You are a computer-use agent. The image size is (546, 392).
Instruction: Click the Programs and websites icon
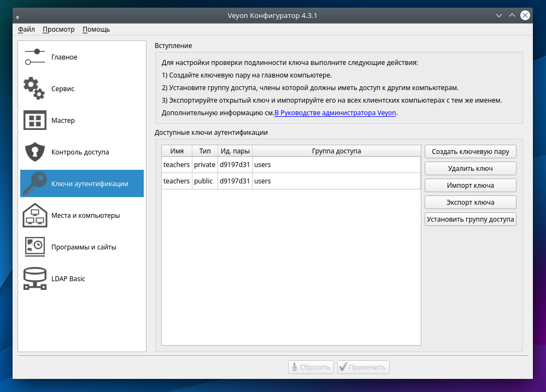click(x=35, y=247)
